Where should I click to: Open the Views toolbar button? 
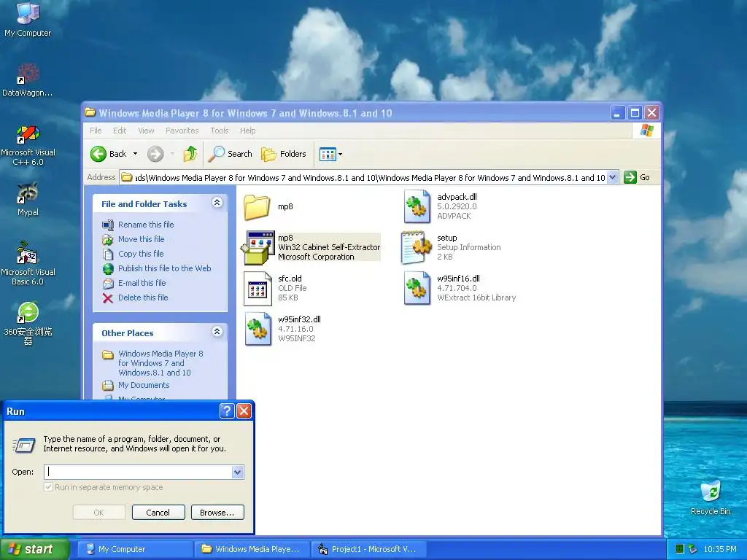pyautogui.click(x=330, y=154)
